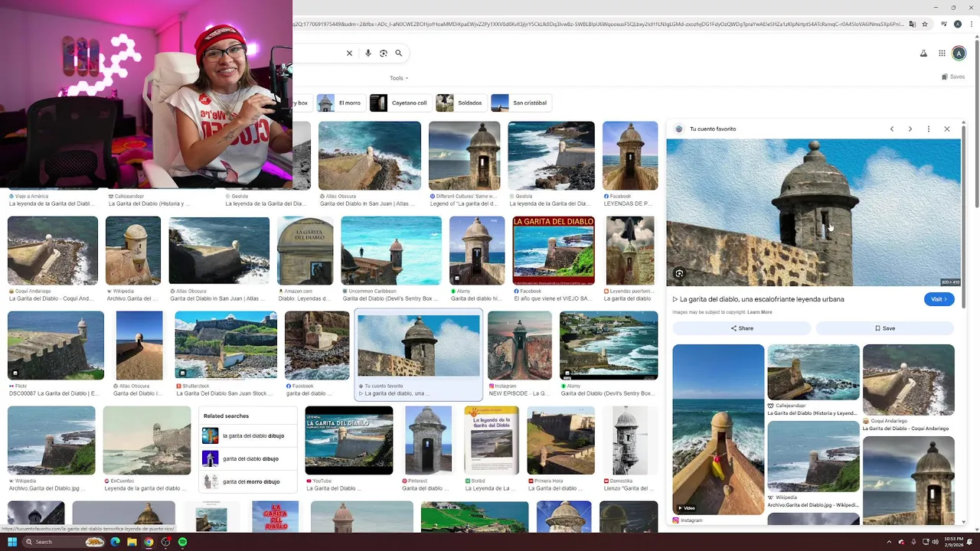Open the Scribd La Leyenda thumbnail
The width and height of the screenshot is (980, 551).
coord(492,441)
